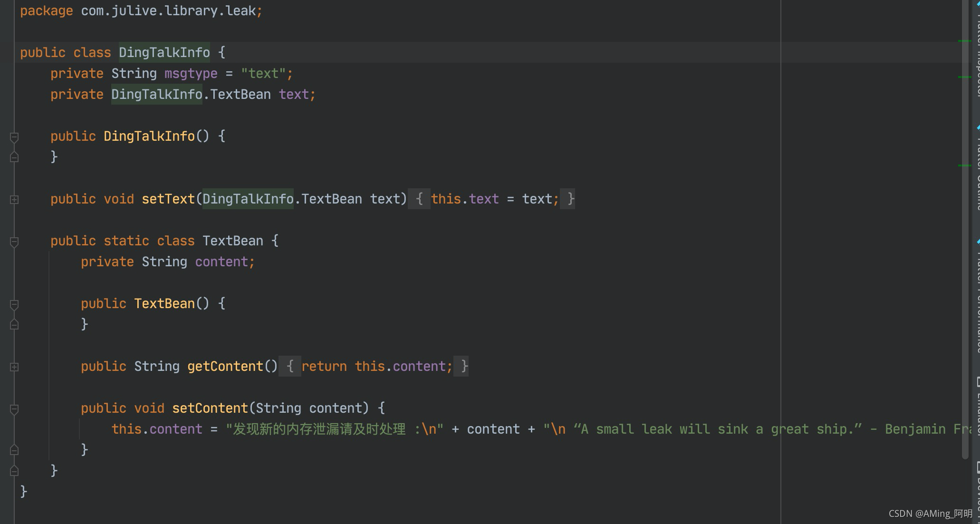The image size is (980, 524).
Task: Click the getContent method name
Action: pyautogui.click(x=225, y=366)
